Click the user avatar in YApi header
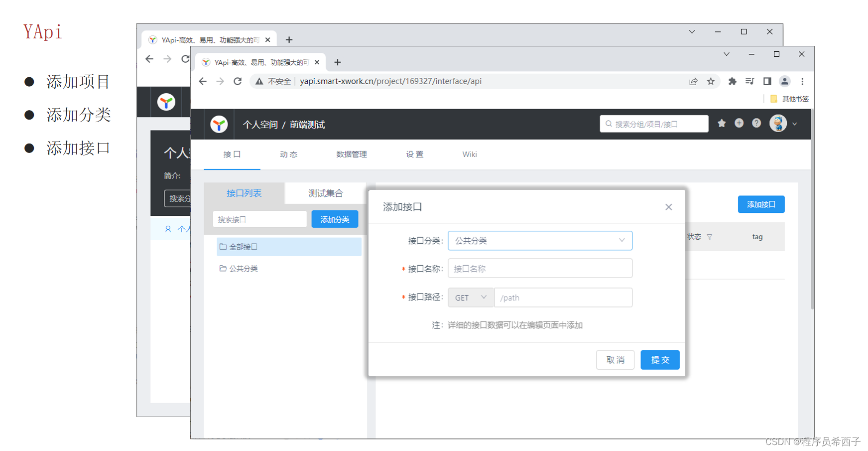This screenshot has height=451, width=868. point(778,123)
